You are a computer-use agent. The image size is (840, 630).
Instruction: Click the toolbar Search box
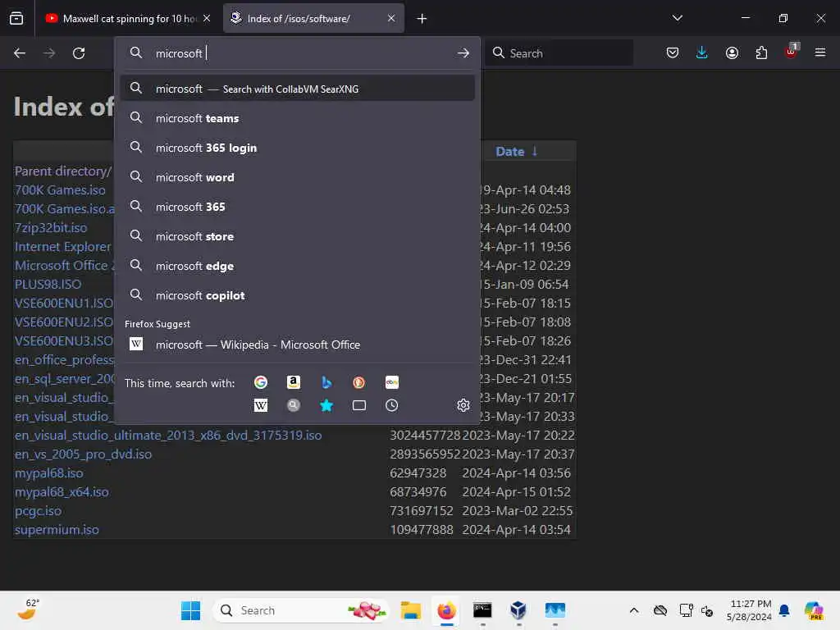point(559,53)
